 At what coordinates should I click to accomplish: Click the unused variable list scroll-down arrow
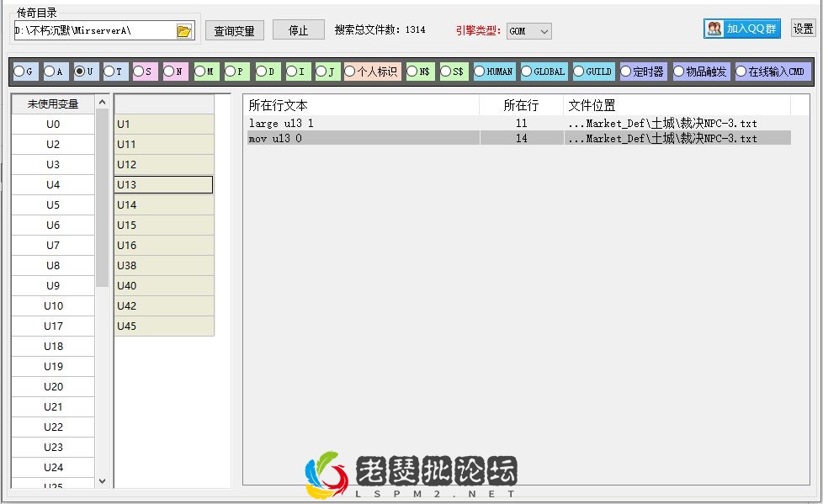[103, 481]
